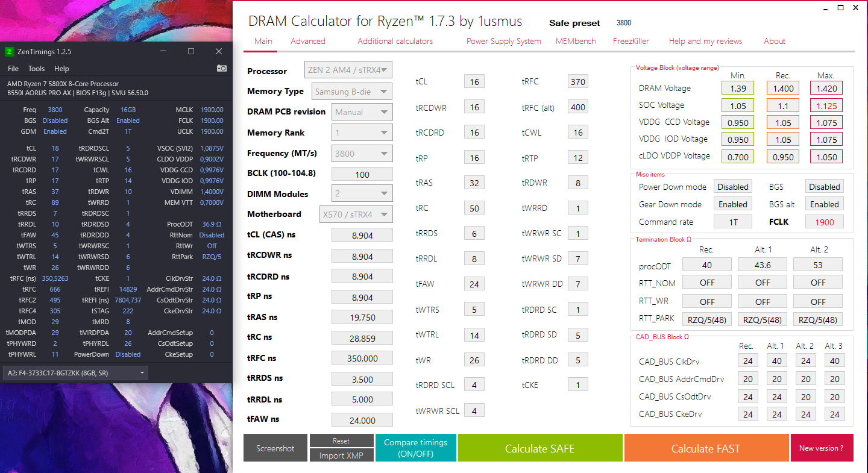This screenshot has width=868, height=473.
Task: Open the Tools menu in ZenTimings
Action: [x=36, y=69]
